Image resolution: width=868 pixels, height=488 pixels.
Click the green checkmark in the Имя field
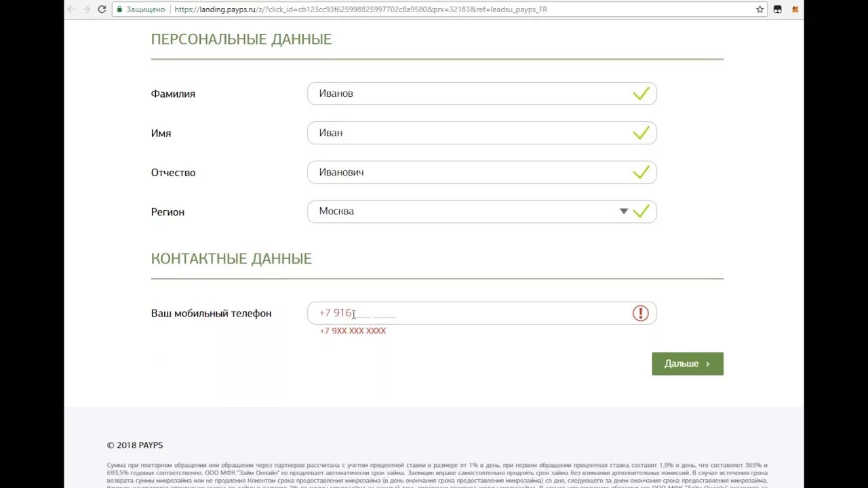click(641, 133)
